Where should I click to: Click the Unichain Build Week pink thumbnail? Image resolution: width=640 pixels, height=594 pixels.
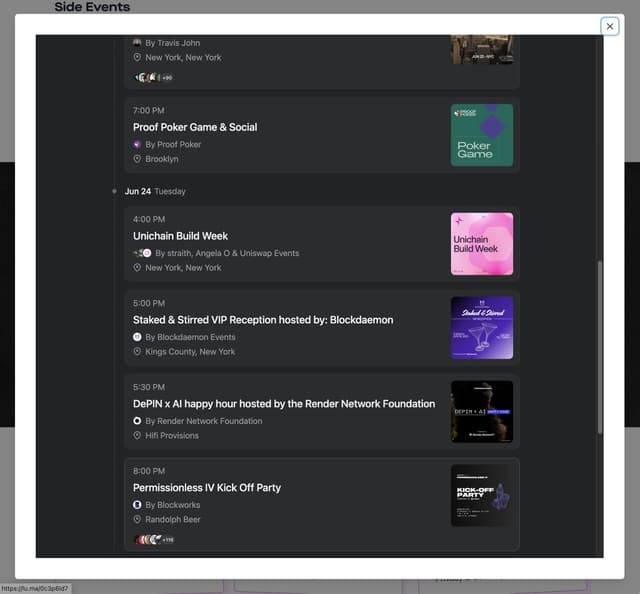coord(482,244)
